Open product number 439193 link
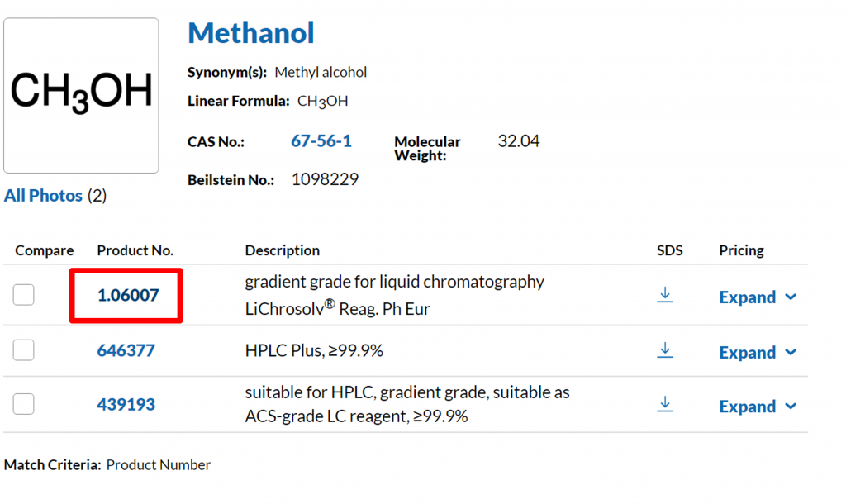 click(126, 405)
